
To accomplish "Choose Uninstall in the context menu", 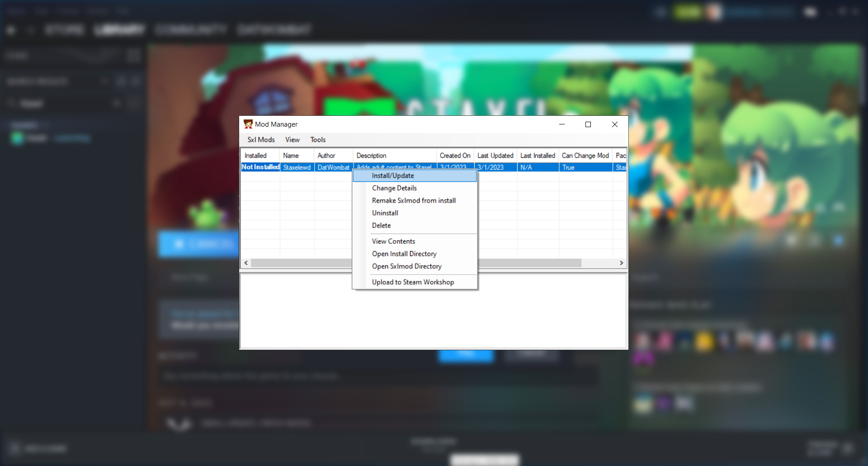I will 415,213.
